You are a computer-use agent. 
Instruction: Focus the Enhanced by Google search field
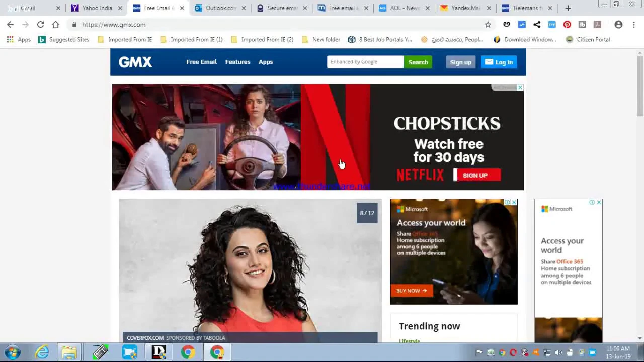click(x=365, y=62)
